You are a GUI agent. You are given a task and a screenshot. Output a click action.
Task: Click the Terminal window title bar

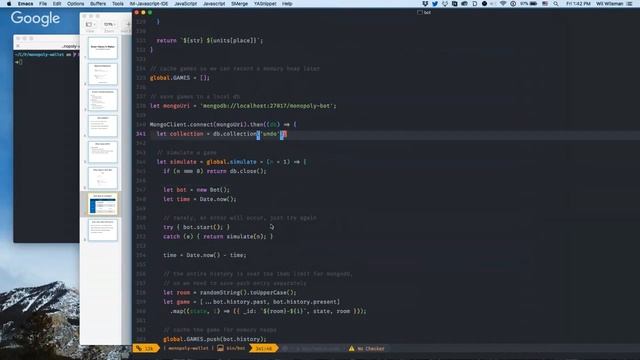(x=46, y=38)
